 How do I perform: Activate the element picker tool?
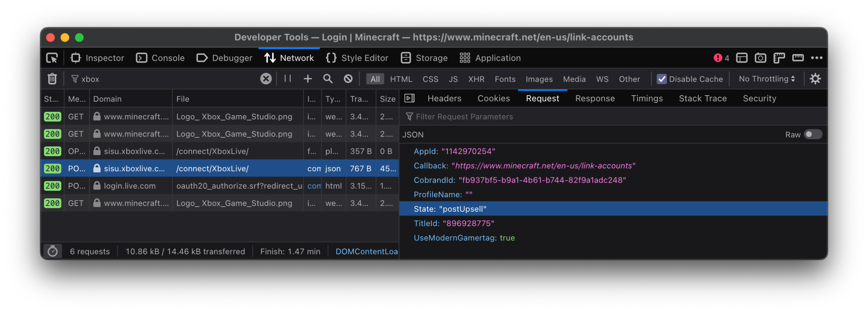[52, 58]
